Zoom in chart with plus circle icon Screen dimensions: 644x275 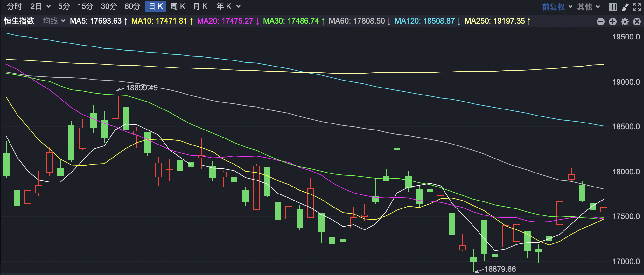tap(613, 21)
